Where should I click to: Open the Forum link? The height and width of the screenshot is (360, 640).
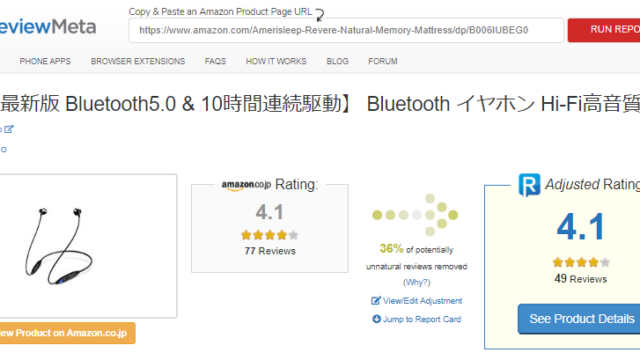[383, 61]
